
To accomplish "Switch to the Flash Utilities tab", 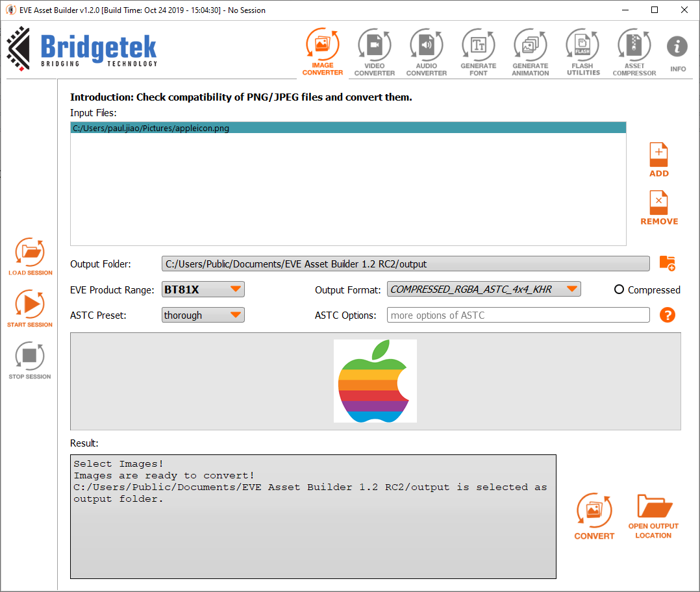I will [x=583, y=52].
